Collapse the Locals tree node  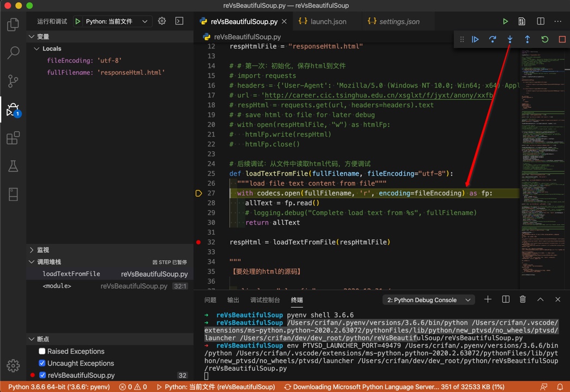point(37,48)
